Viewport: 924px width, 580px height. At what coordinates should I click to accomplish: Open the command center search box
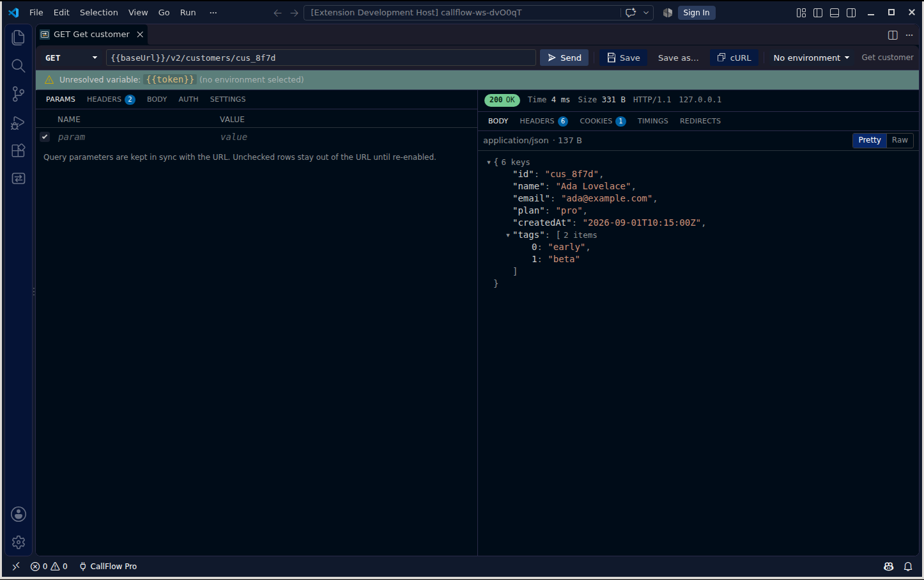coord(461,13)
